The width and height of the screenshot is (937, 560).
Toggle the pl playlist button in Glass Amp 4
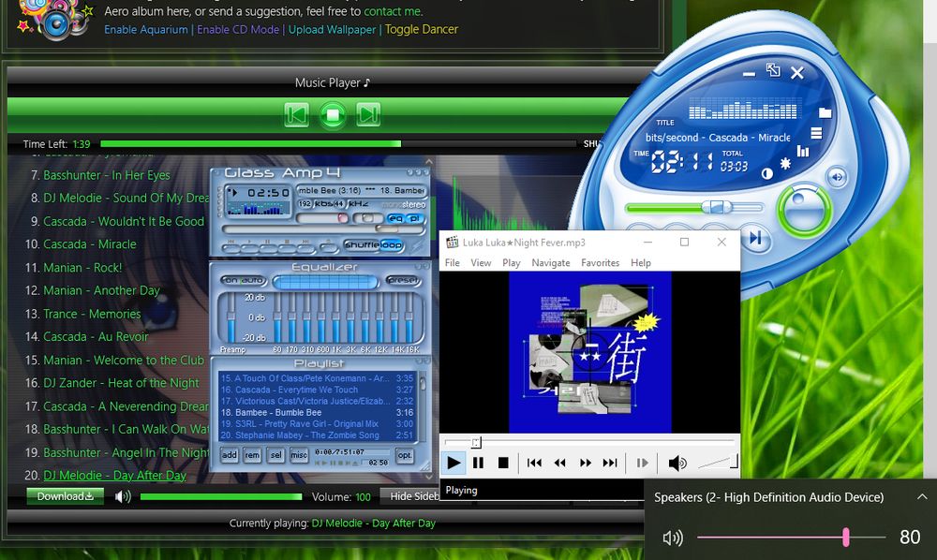point(413,218)
